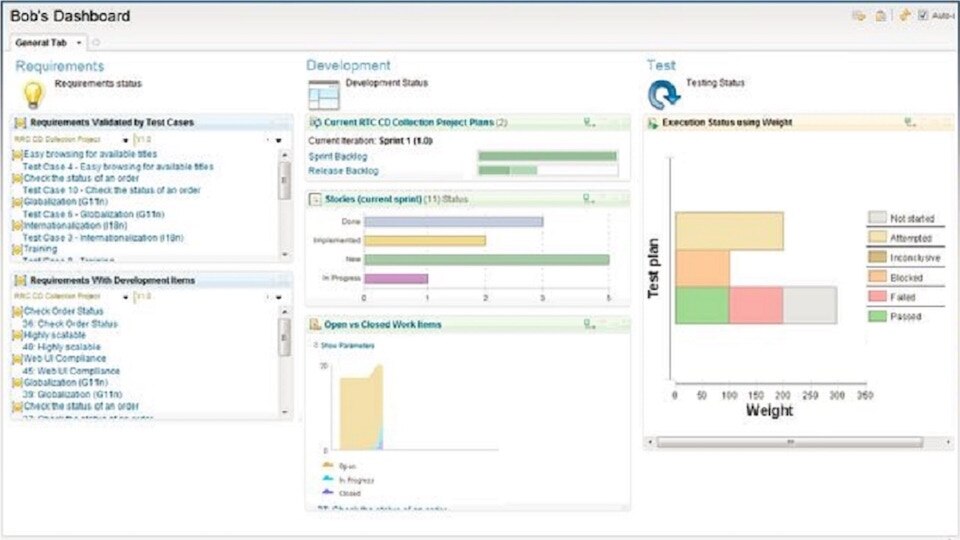This screenshot has height=540, width=960.
Task: Open work item '39: Globalization (G11n)'
Action: click(72, 394)
